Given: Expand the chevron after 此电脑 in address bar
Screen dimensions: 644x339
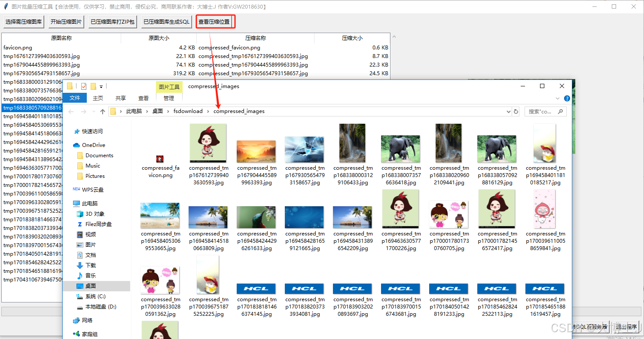Looking at the screenshot, I should [x=147, y=111].
